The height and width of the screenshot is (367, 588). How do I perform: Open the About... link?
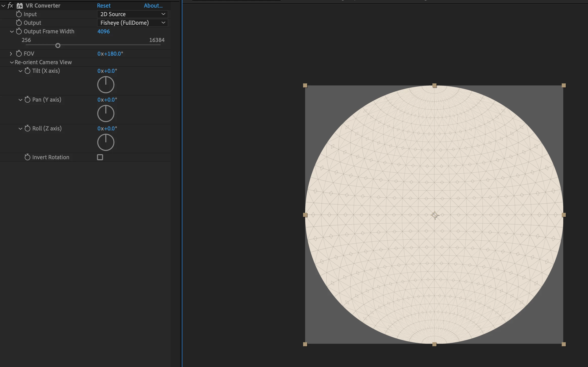153,6
